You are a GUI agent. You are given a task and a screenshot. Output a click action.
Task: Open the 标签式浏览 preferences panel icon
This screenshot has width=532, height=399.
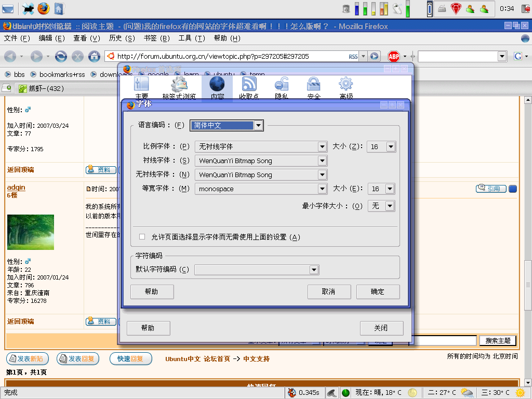click(179, 87)
